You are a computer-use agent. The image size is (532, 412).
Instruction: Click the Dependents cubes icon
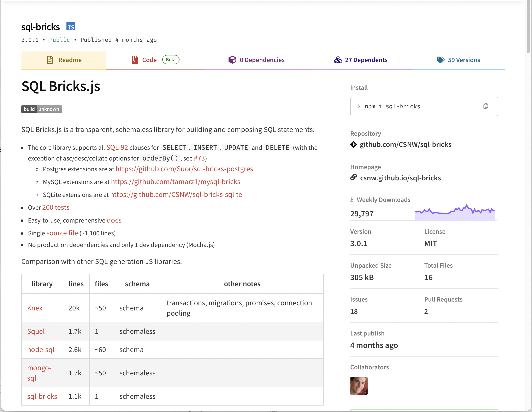click(x=338, y=60)
